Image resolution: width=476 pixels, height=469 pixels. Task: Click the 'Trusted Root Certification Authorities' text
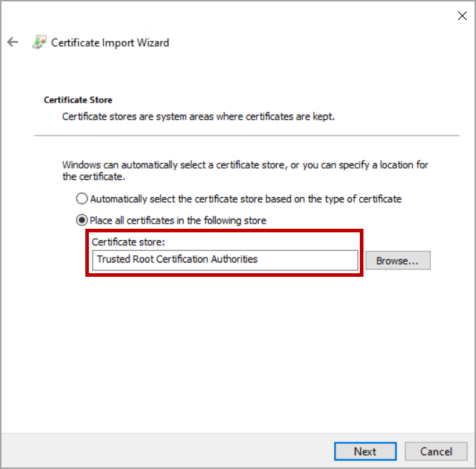point(177,260)
